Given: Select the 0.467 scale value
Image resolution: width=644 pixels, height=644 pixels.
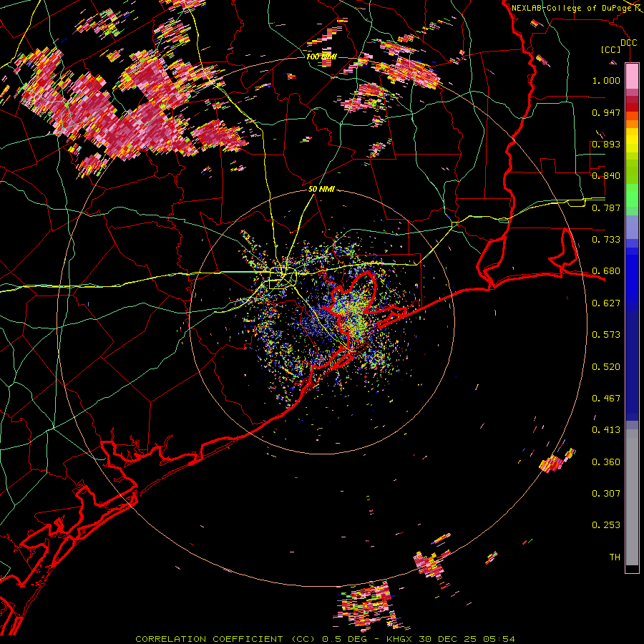Looking at the screenshot, I should click(x=606, y=399).
